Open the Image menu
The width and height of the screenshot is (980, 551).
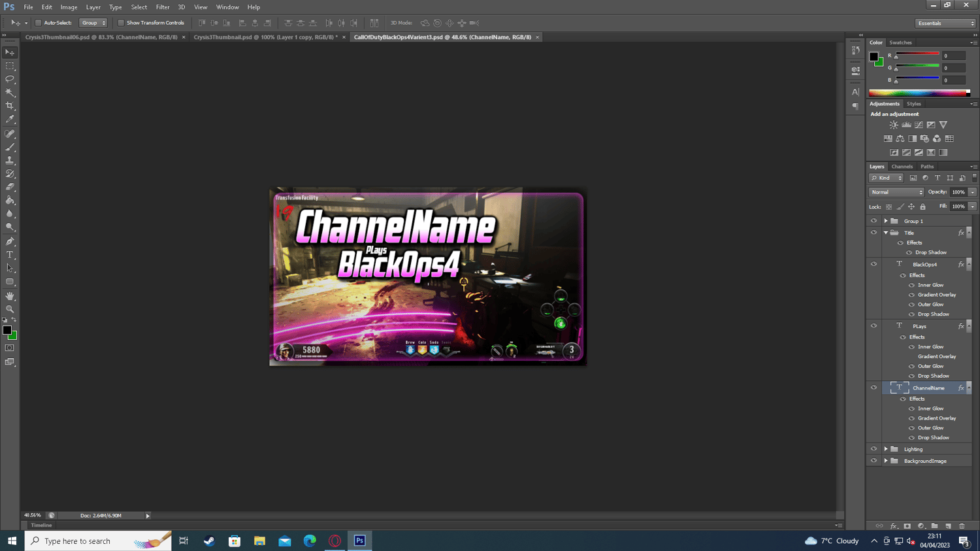coord(69,7)
